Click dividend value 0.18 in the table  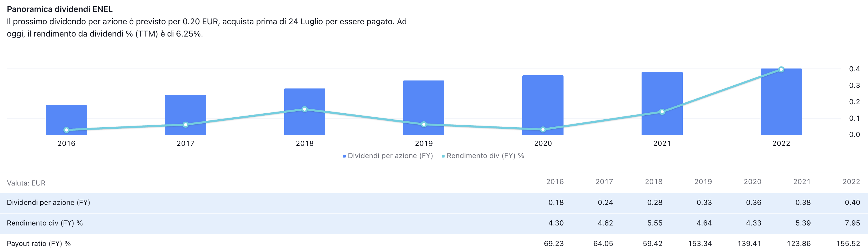(556, 203)
